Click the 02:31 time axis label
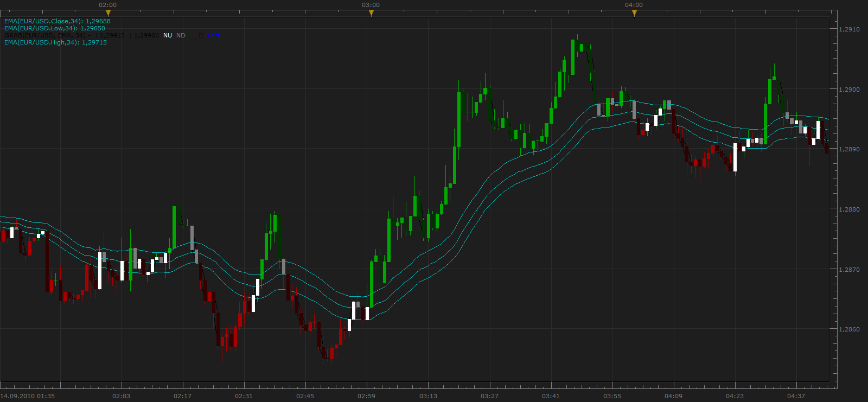This screenshot has width=868, height=402. click(x=244, y=396)
